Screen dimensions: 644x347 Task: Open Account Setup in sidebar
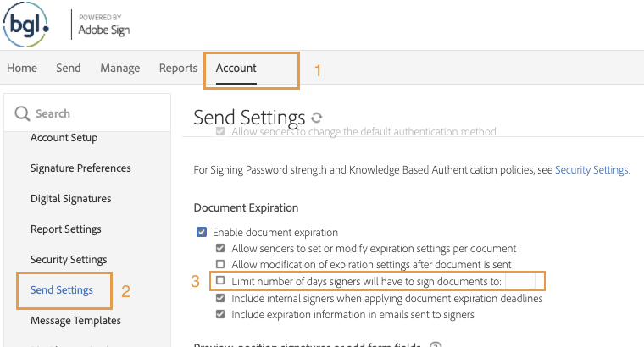tap(64, 138)
